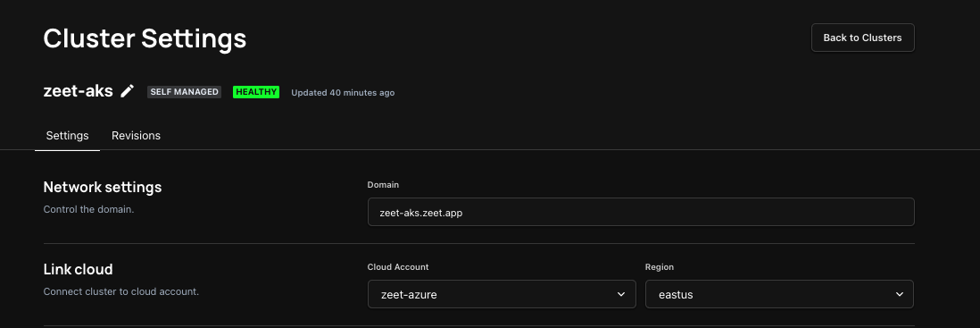Screen dimensions: 980x328
Task: Click the Network settings section heading
Action: [x=103, y=187]
